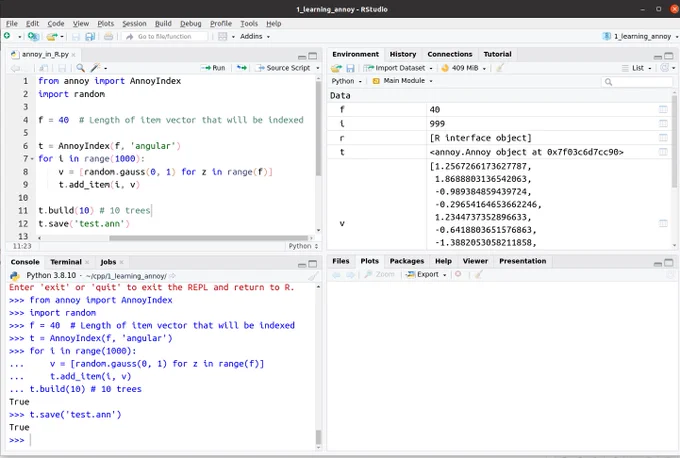The image size is (680, 458).
Task: Open the Session menu
Action: click(x=134, y=23)
